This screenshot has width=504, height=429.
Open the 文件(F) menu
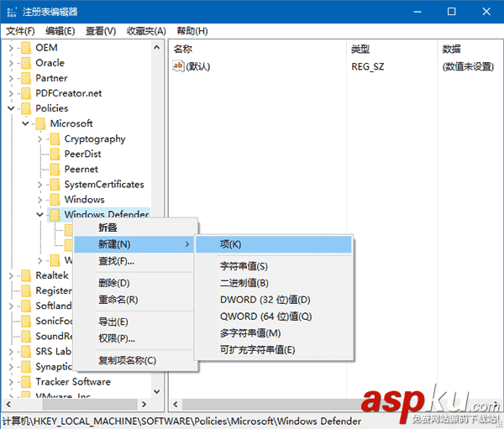20,31
